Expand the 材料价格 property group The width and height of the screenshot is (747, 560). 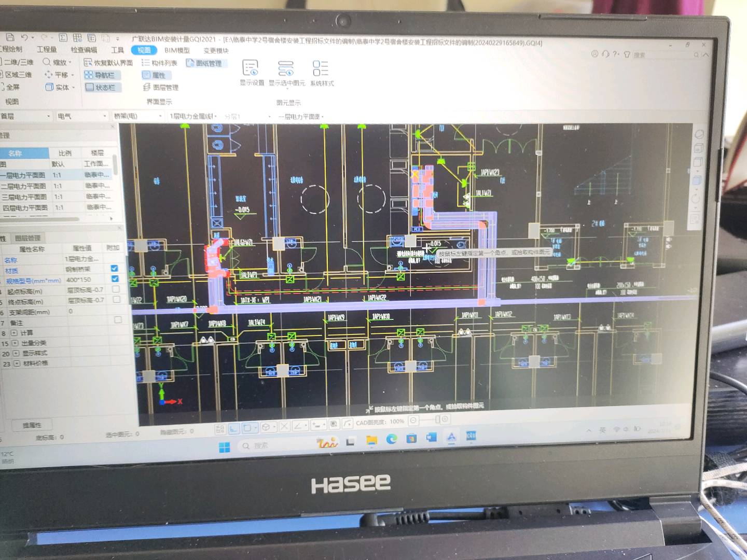[17, 364]
